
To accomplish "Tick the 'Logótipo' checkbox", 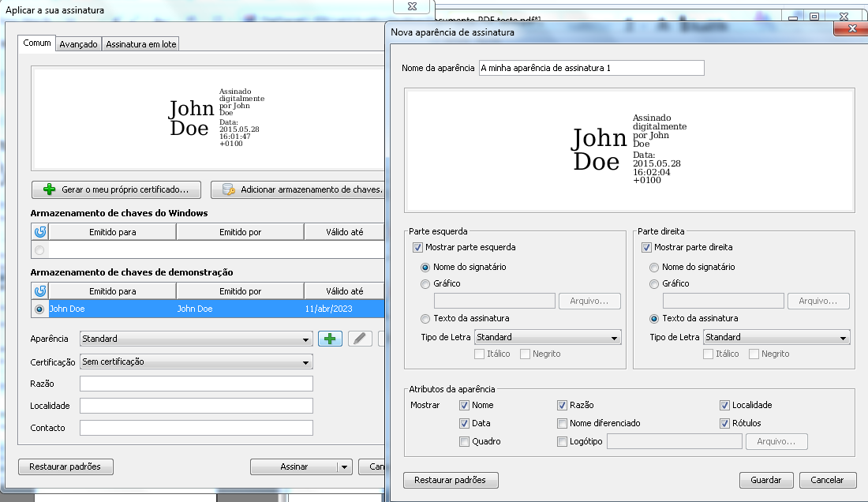I will pos(562,442).
